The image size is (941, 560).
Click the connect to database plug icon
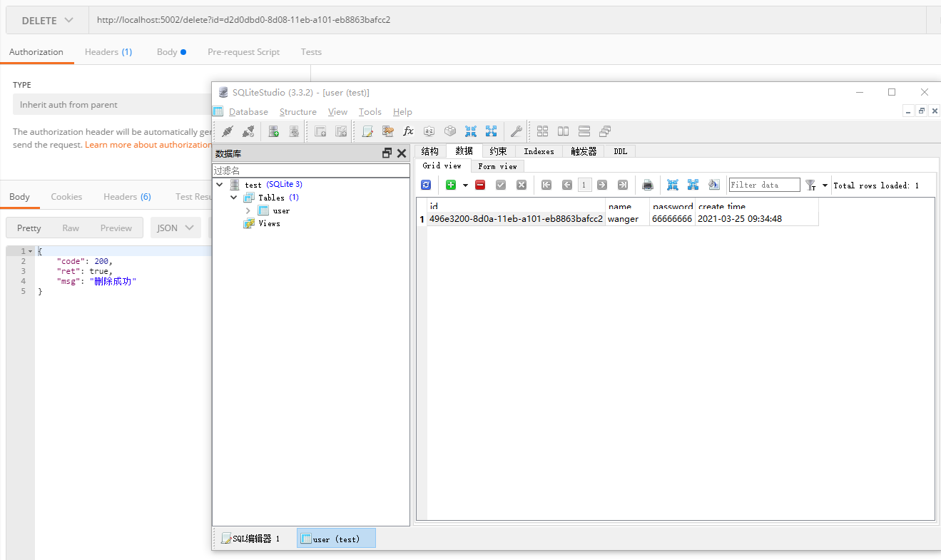(228, 131)
